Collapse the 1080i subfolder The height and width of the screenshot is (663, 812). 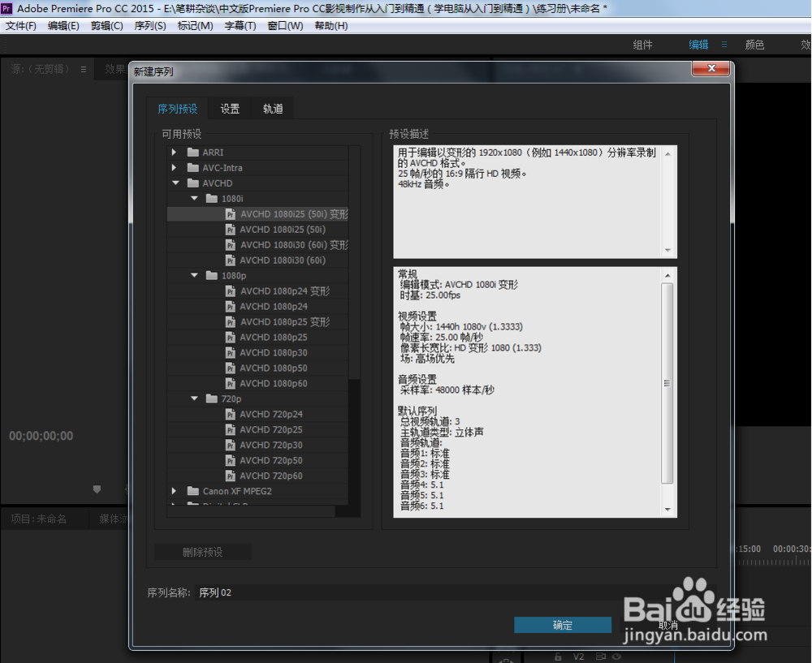[x=195, y=198]
